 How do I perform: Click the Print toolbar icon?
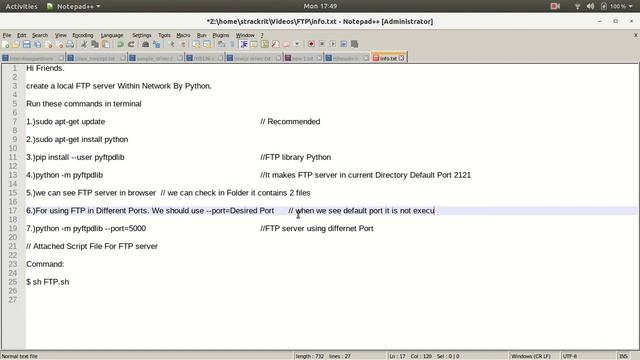click(70, 44)
